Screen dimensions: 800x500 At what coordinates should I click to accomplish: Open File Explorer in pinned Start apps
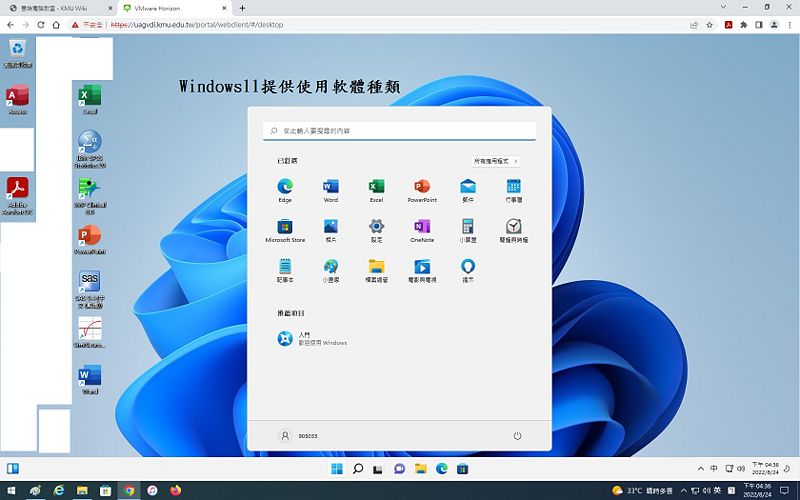pyautogui.click(x=377, y=270)
